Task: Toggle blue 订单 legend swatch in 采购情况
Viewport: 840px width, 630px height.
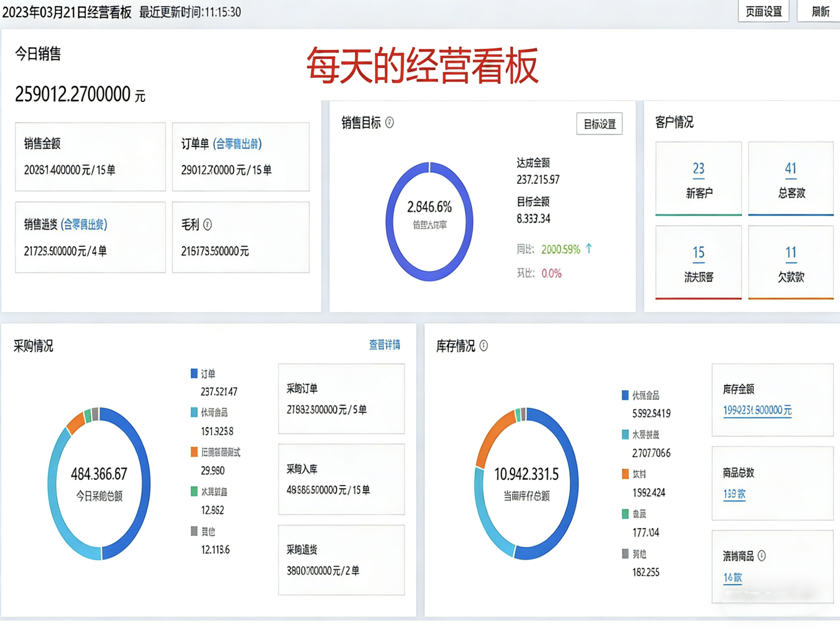Action: pos(194,374)
